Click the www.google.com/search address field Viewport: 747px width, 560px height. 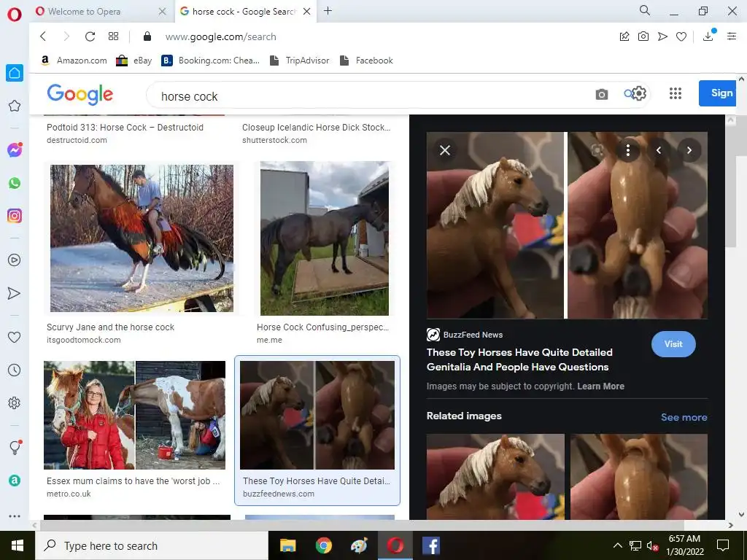pyautogui.click(x=220, y=36)
